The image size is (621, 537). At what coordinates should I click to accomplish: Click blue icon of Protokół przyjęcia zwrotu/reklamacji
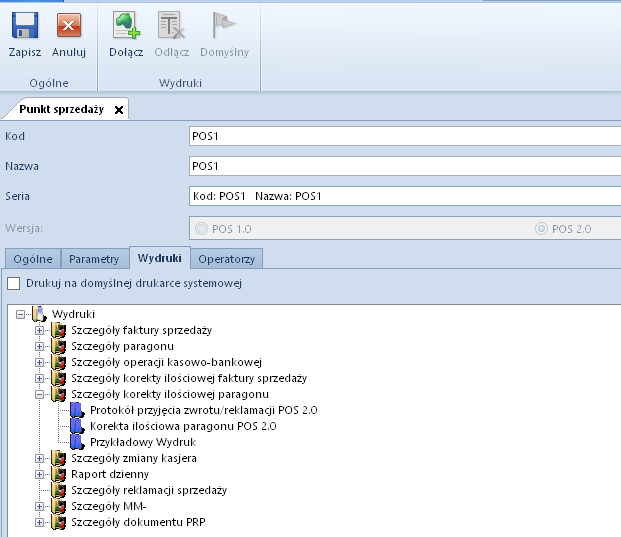77,410
